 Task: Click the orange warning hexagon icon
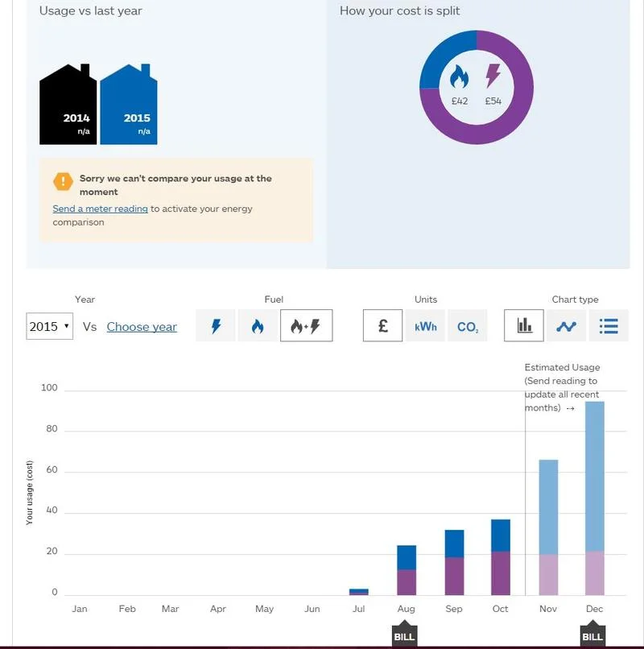[63, 181]
